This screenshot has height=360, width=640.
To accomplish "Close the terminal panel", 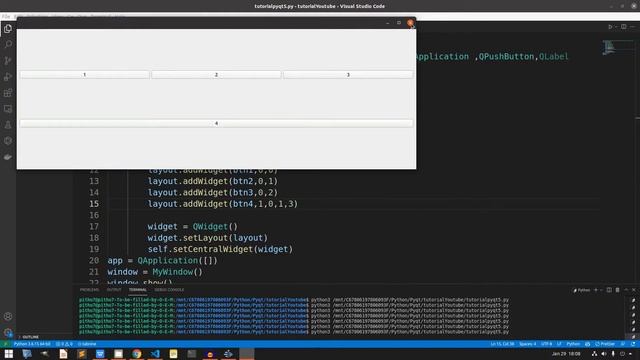I will 634,290.
